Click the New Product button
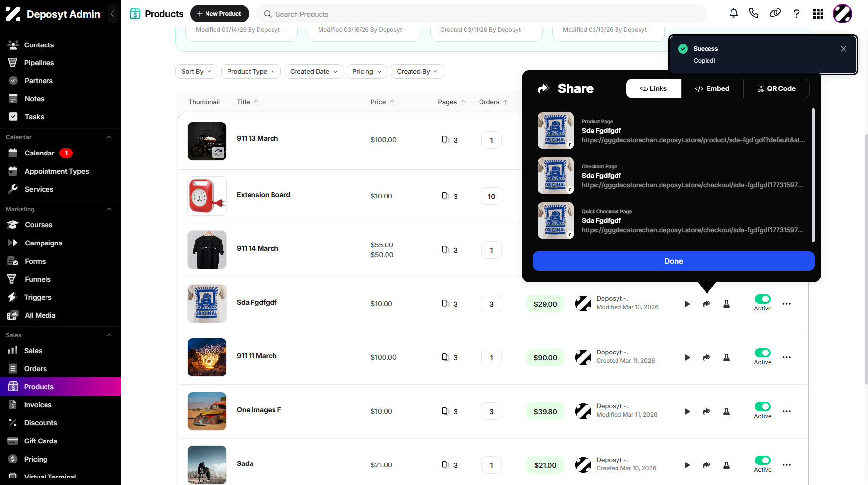Image resolution: width=868 pixels, height=485 pixels. [219, 14]
